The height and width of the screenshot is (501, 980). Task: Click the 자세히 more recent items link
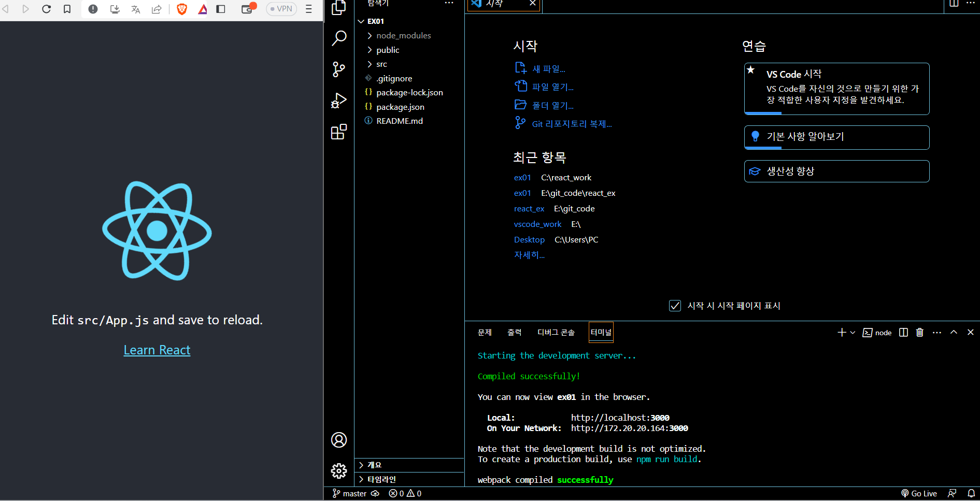coord(529,255)
